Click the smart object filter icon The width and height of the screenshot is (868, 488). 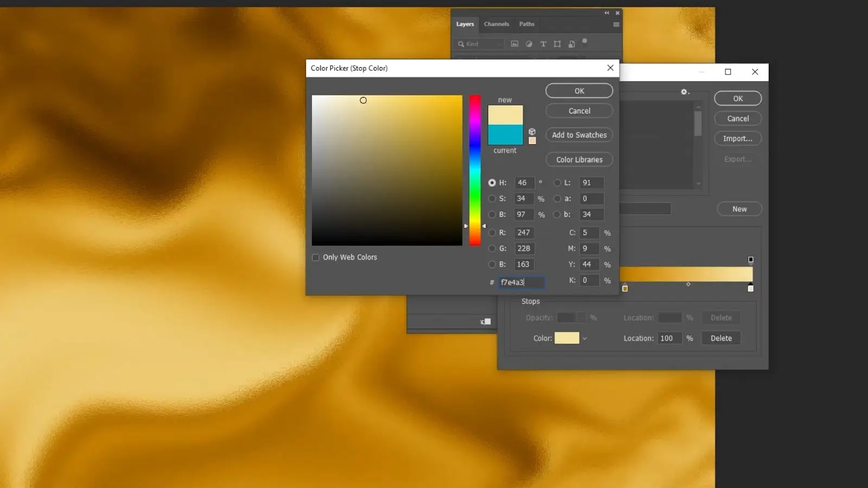(x=571, y=44)
